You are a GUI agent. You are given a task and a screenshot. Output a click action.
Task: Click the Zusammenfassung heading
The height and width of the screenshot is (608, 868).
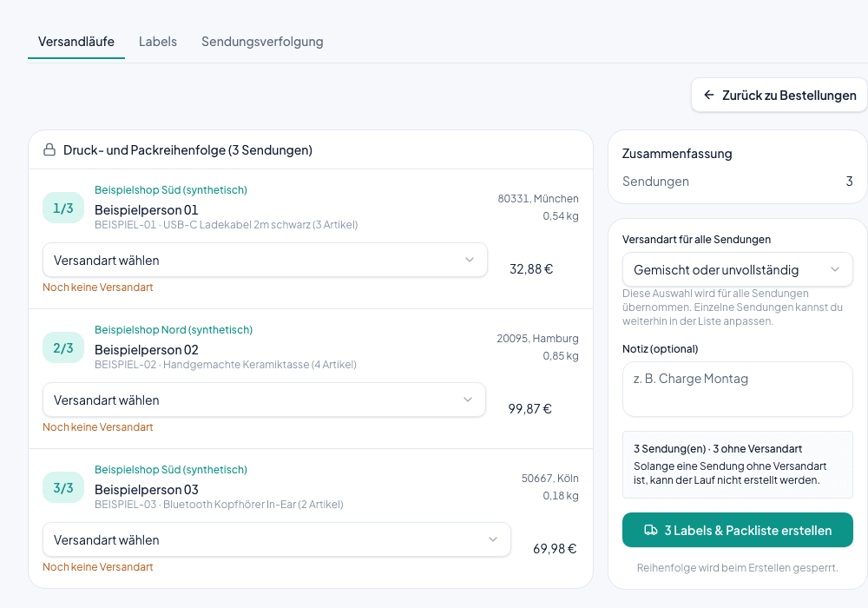(x=677, y=154)
